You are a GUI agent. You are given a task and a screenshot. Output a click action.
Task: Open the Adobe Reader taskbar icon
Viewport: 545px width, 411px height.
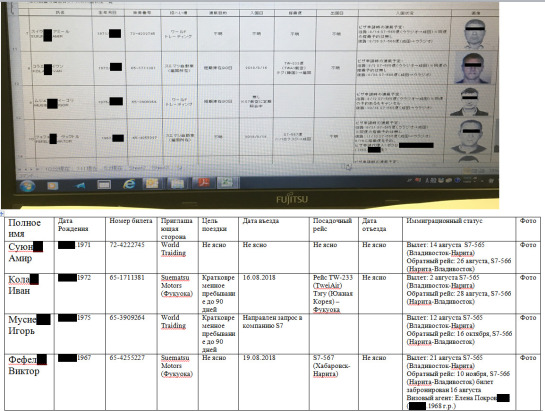204,183
